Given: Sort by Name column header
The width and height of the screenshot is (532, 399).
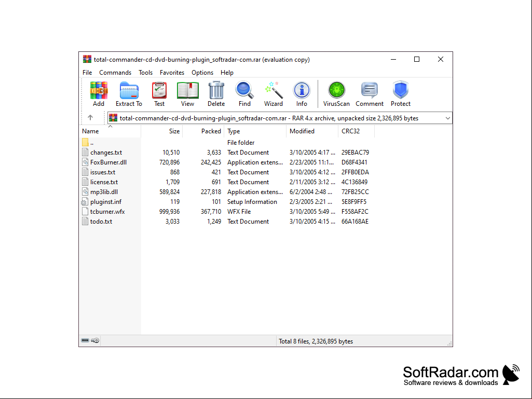Looking at the screenshot, I should [110, 131].
